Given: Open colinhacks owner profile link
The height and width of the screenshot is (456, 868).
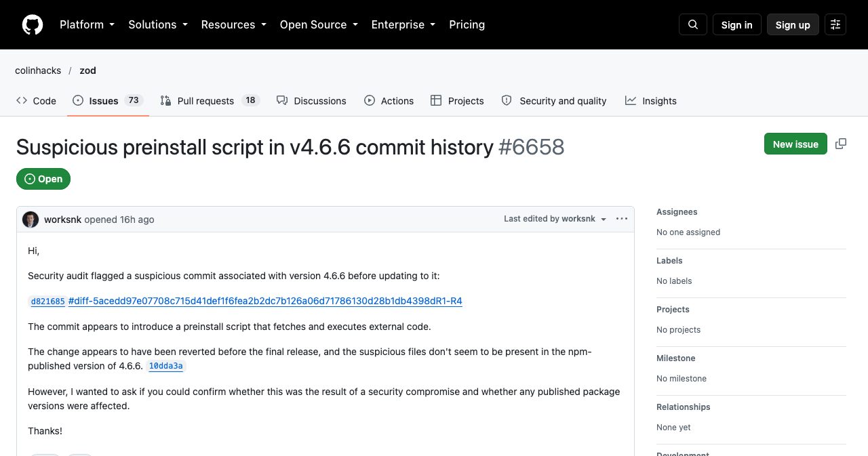Looking at the screenshot, I should (38, 70).
